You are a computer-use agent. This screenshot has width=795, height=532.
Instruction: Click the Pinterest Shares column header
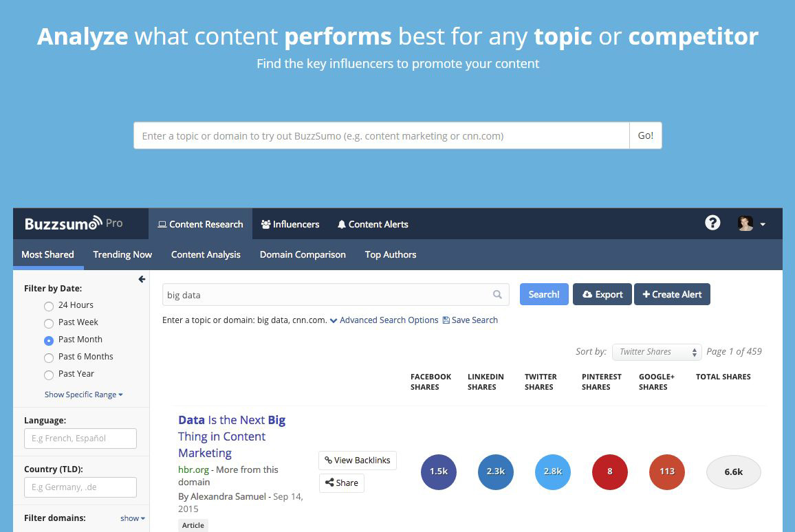pos(601,381)
